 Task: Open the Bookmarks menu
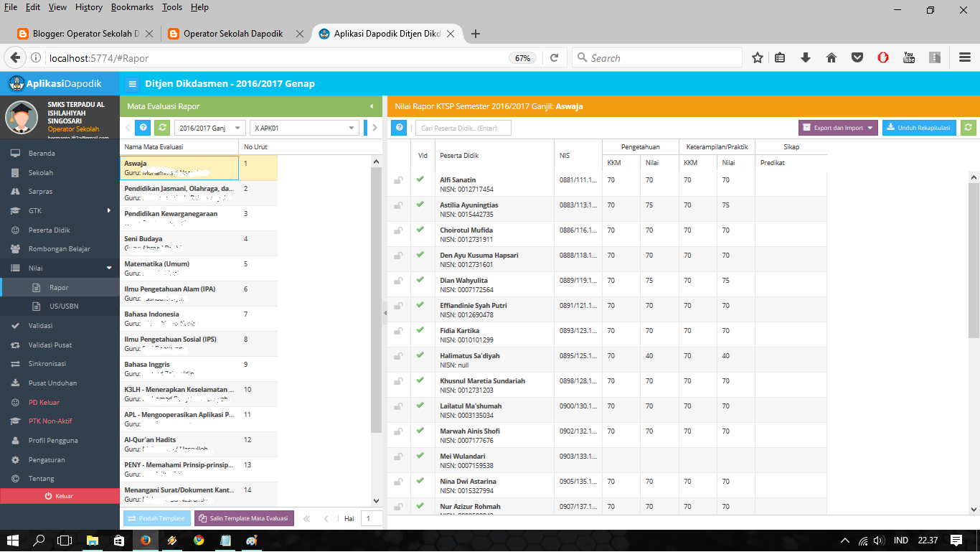[x=133, y=7]
